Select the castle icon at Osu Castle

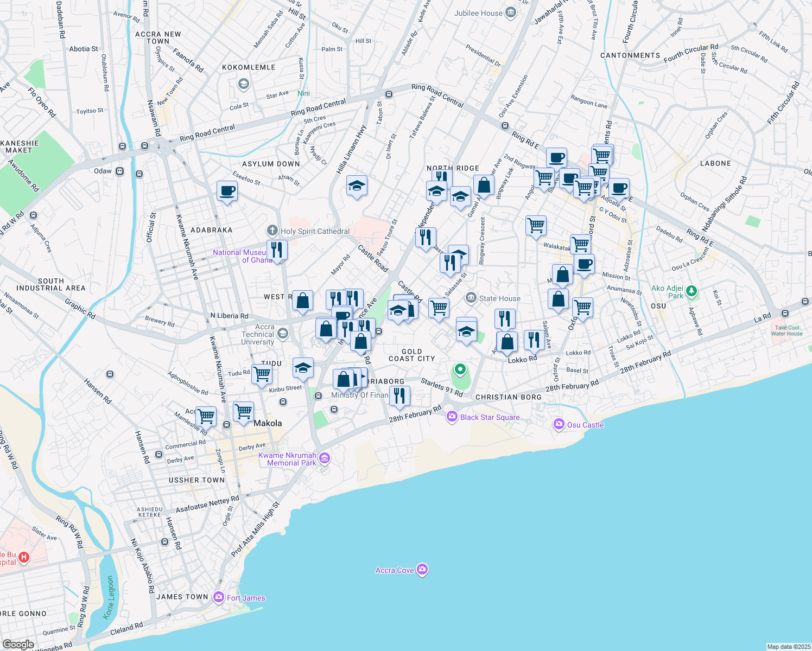click(x=559, y=424)
